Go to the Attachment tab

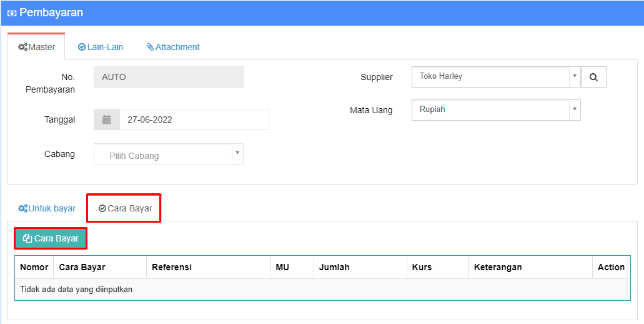173,47
